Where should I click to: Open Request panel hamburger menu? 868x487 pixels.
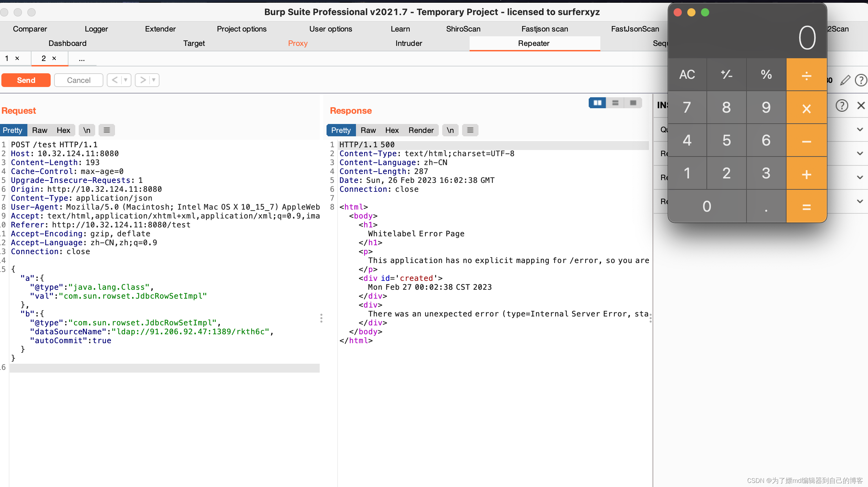(x=107, y=130)
